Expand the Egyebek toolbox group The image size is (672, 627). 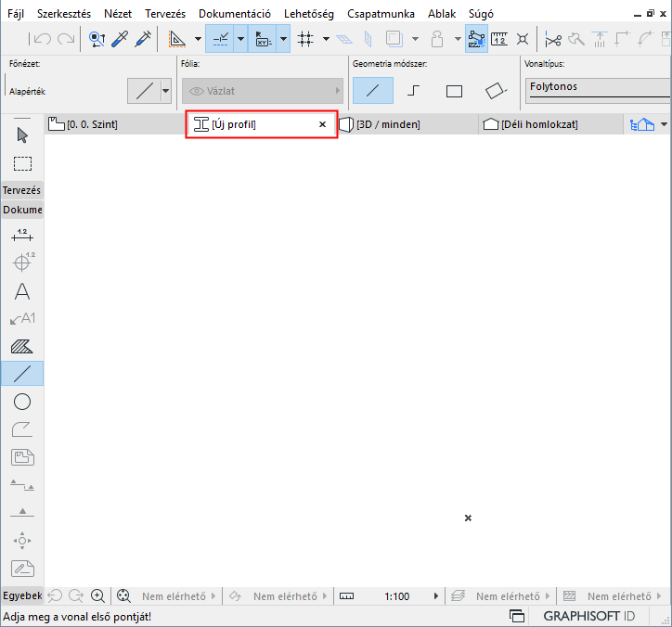pyautogui.click(x=22, y=595)
